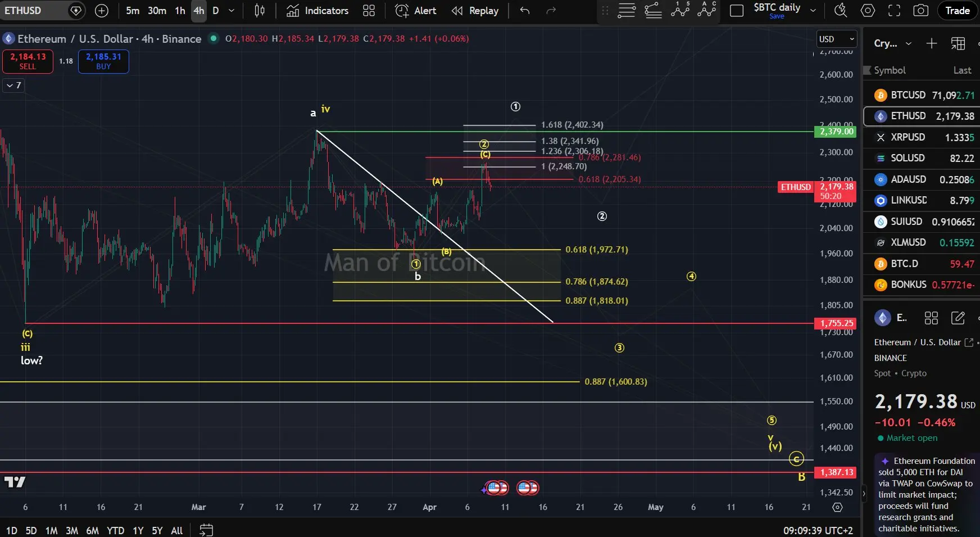Open more timeframes dropdown chevron
The height and width of the screenshot is (537, 980).
coord(232,11)
